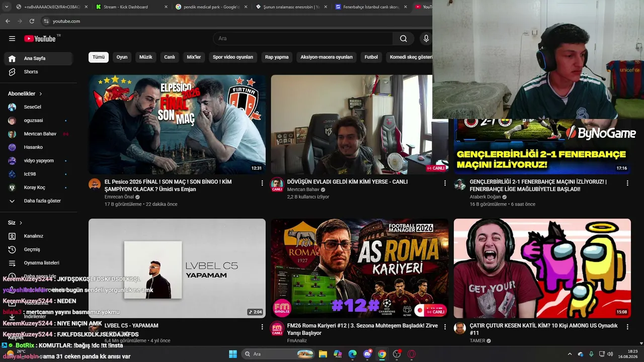Open more options for DÖVÜŞÜN EVLADI video
The width and height of the screenshot is (644, 362).
point(445,184)
